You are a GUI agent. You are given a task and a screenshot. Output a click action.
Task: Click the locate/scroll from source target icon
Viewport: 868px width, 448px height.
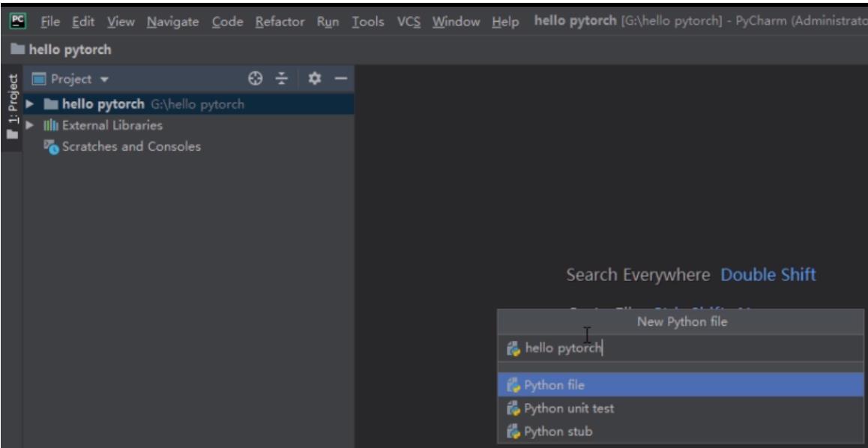point(255,79)
